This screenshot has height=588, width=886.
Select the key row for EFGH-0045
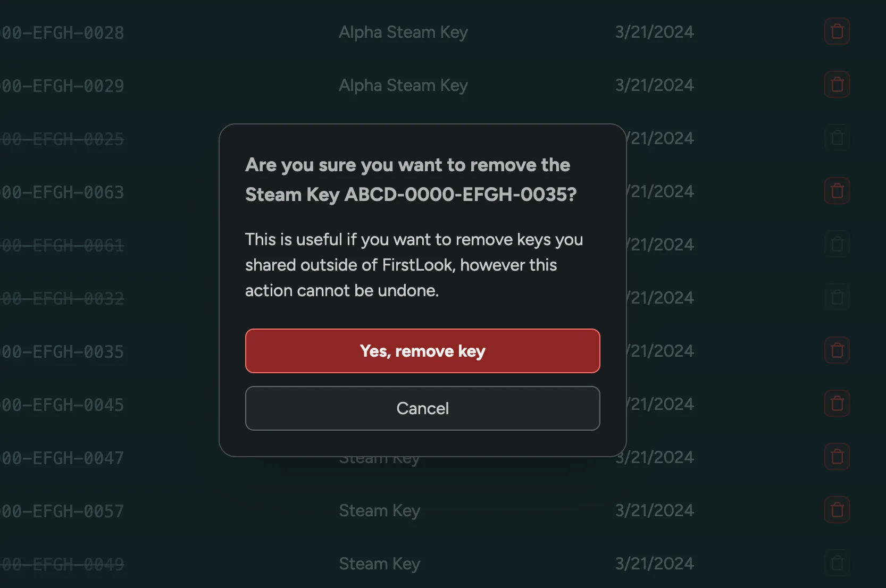coord(62,405)
